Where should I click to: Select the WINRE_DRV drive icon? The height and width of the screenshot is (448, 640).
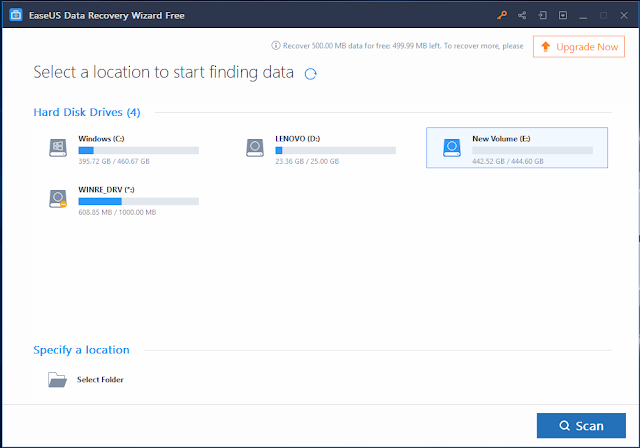point(58,199)
